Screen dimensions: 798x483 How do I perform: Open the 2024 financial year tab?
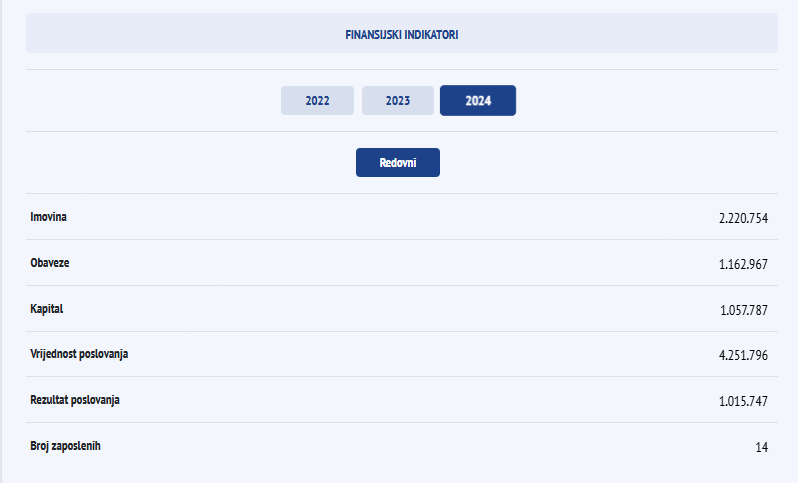(x=478, y=101)
